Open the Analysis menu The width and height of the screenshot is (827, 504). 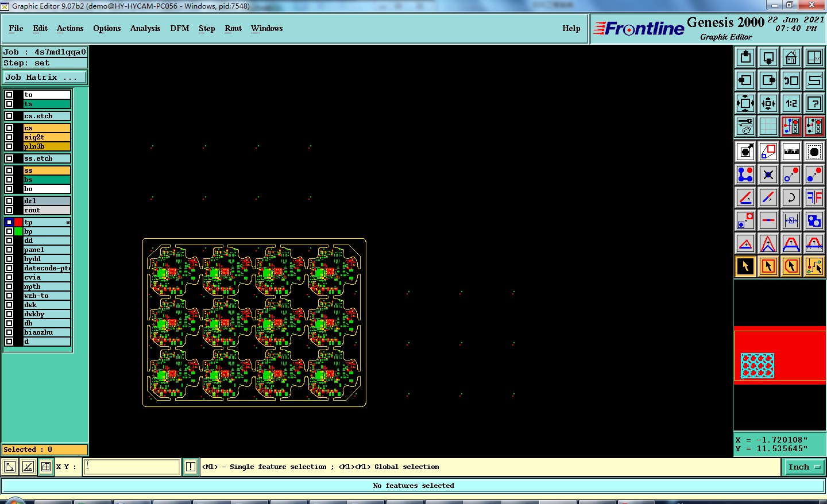coord(145,28)
